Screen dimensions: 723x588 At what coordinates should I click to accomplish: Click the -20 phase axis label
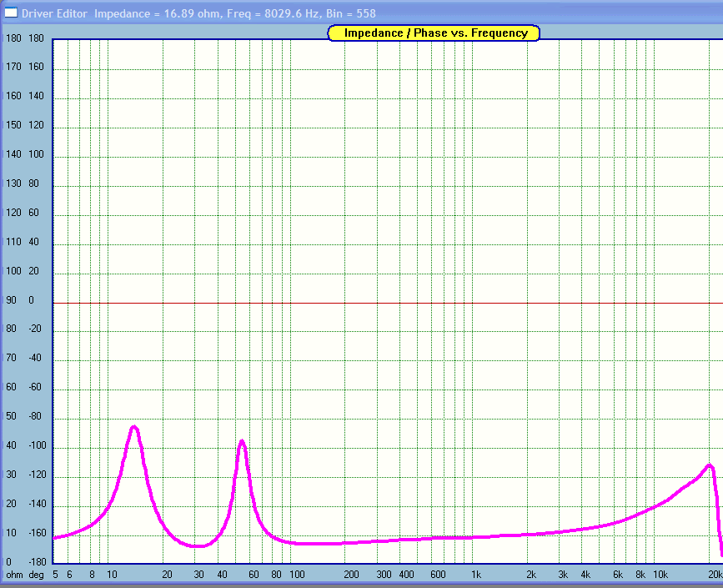pyautogui.click(x=35, y=329)
